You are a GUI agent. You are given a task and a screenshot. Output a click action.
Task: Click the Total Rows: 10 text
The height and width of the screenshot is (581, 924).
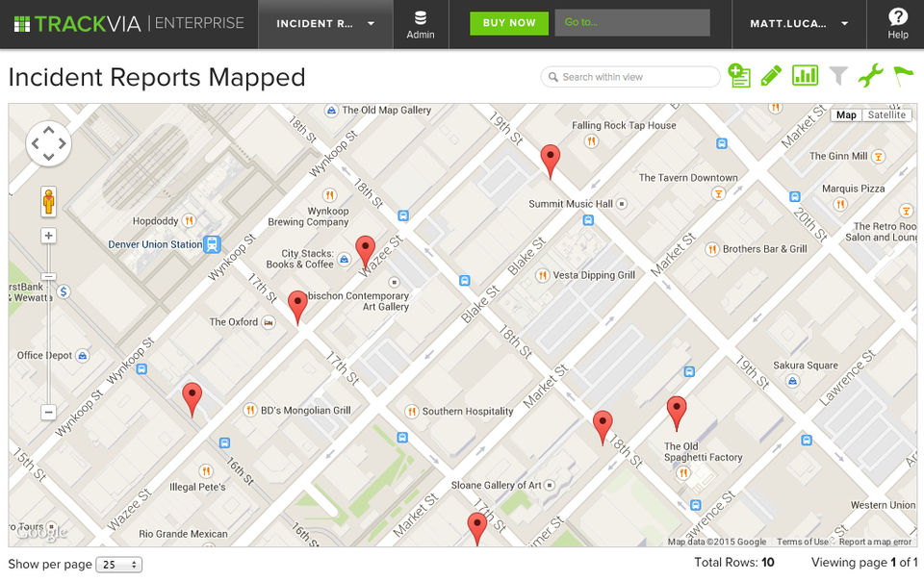734,562
